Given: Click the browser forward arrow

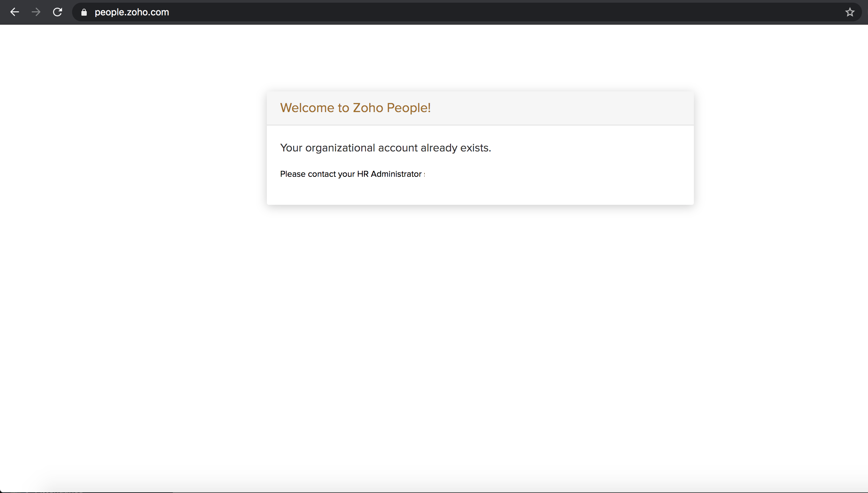Looking at the screenshot, I should pos(36,12).
